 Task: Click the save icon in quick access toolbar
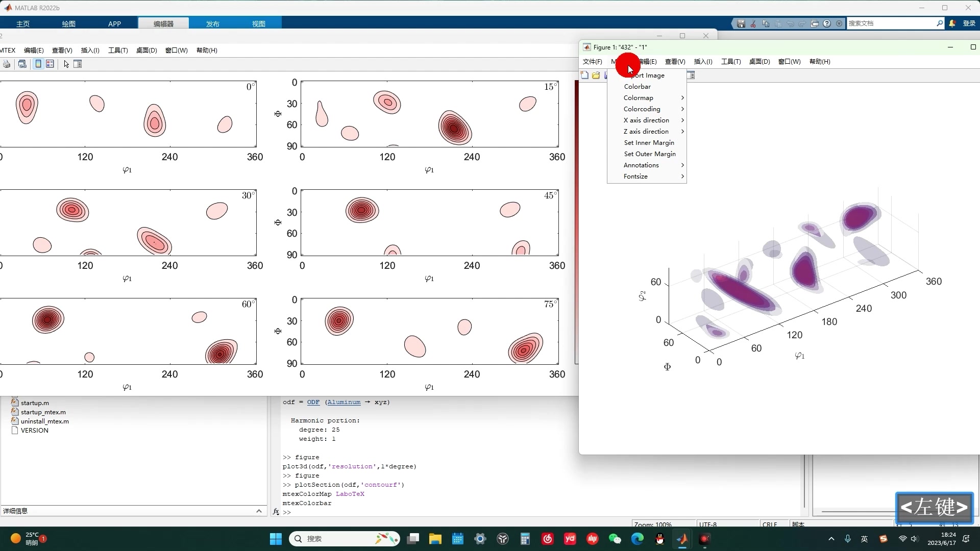pos(741,23)
